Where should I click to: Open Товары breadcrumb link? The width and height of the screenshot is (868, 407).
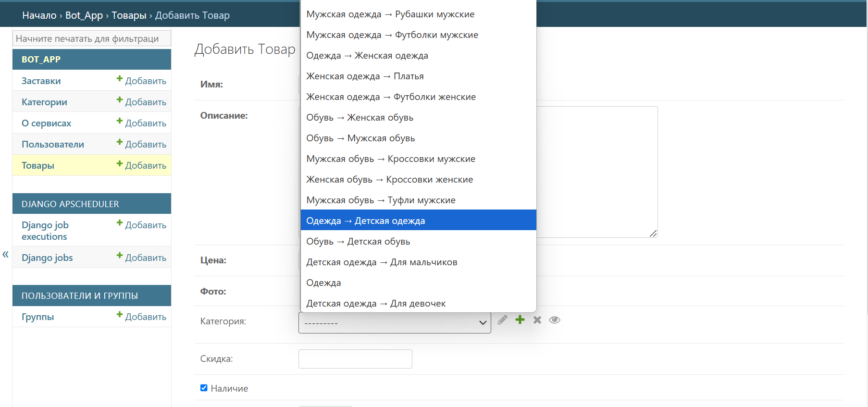tap(129, 15)
